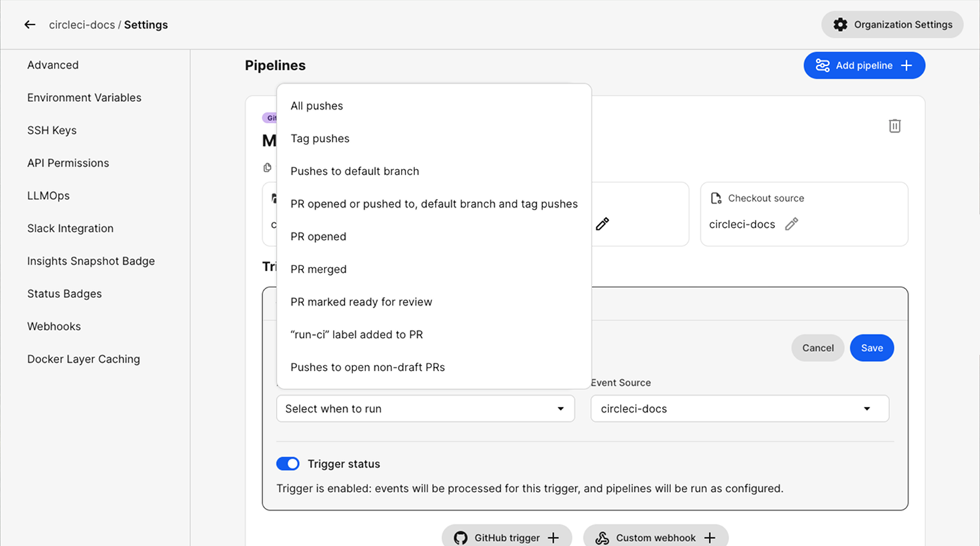Disable the Trigger status toggle
The image size is (980, 546).
288,464
